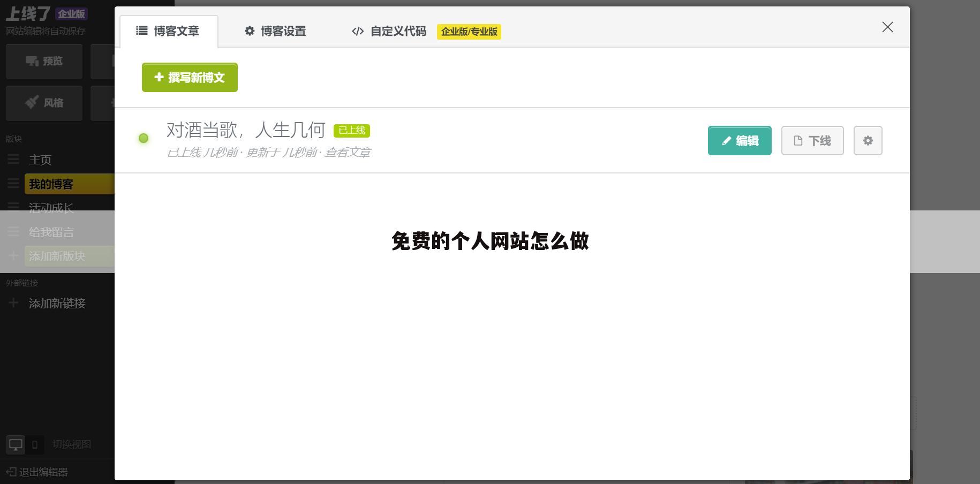This screenshot has width=980, height=484.
Task: Open the 自定义代码 tab
Action: 398,31
